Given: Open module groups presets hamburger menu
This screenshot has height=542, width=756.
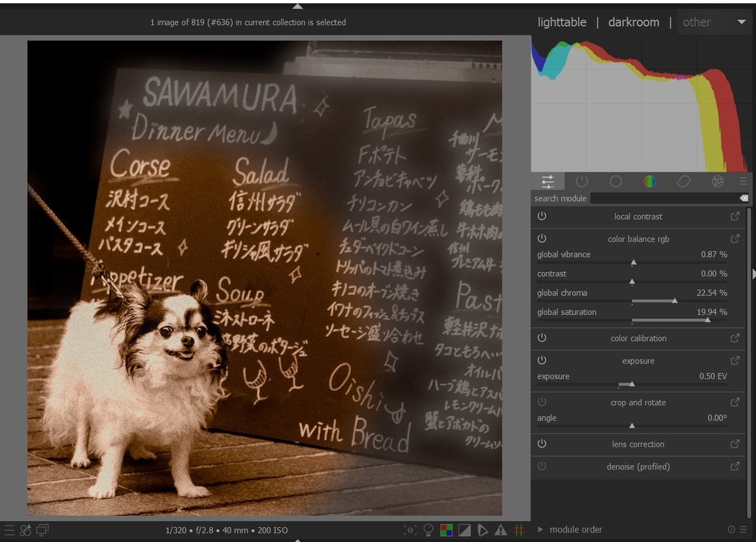Looking at the screenshot, I should coord(743,182).
